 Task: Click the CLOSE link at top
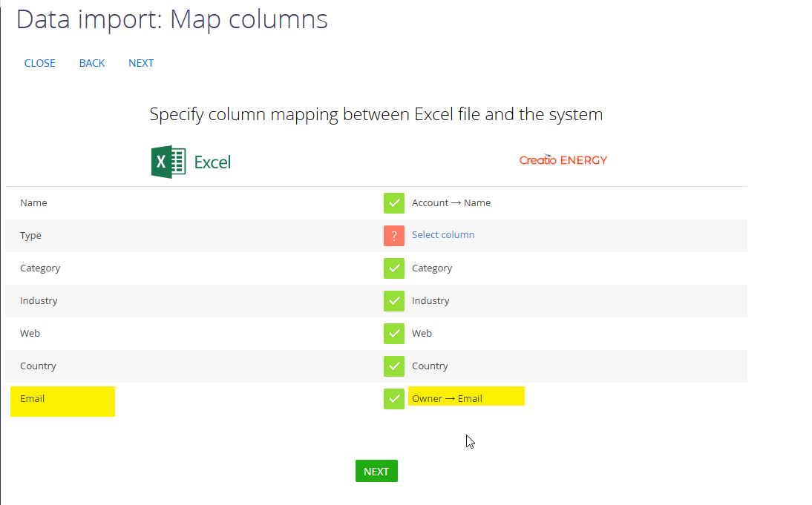tap(40, 63)
